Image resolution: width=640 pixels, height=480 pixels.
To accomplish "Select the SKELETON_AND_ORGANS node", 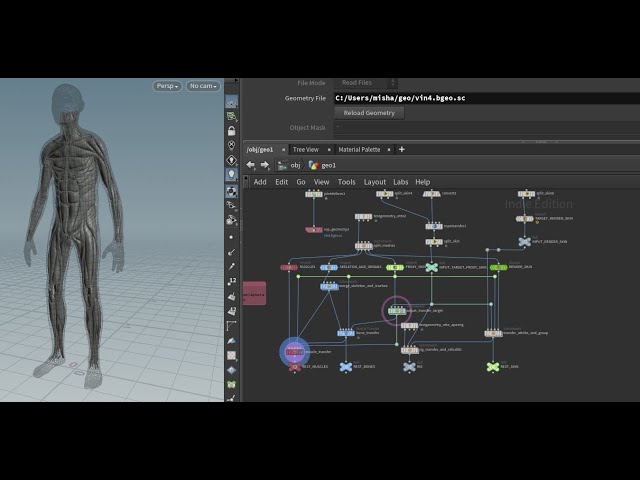I will 329,268.
